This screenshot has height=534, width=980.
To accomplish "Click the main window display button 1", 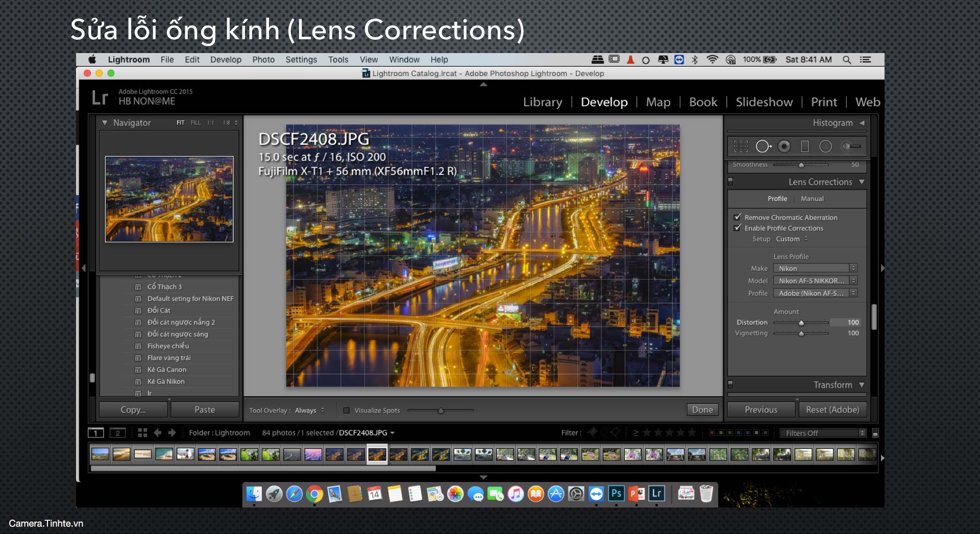I will (95, 433).
